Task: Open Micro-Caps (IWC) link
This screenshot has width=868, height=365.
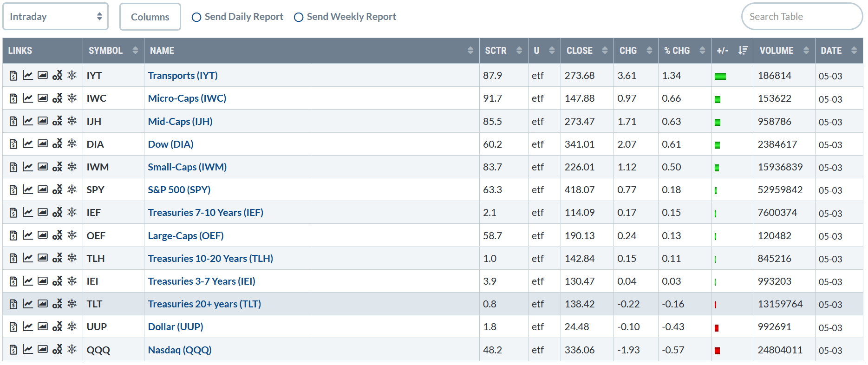Action: click(187, 98)
